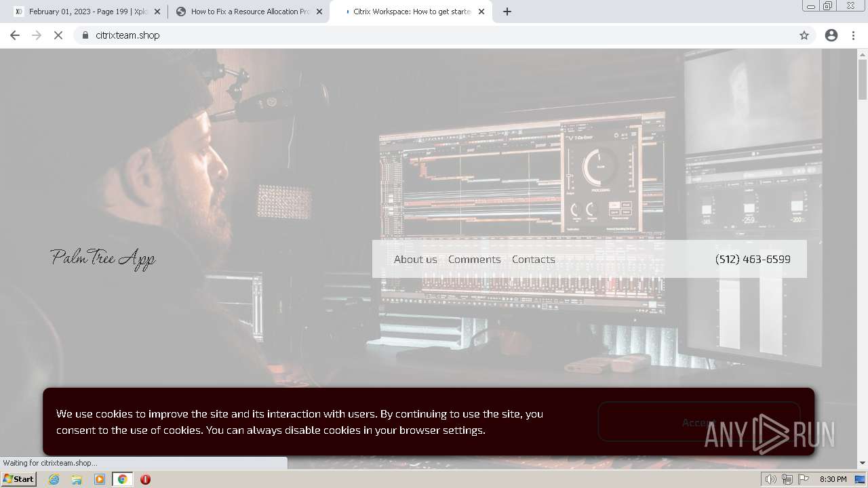Viewport: 868px width, 488px height.
Task: Open Windows Explorer folder icon in taskbar
Action: [77, 479]
